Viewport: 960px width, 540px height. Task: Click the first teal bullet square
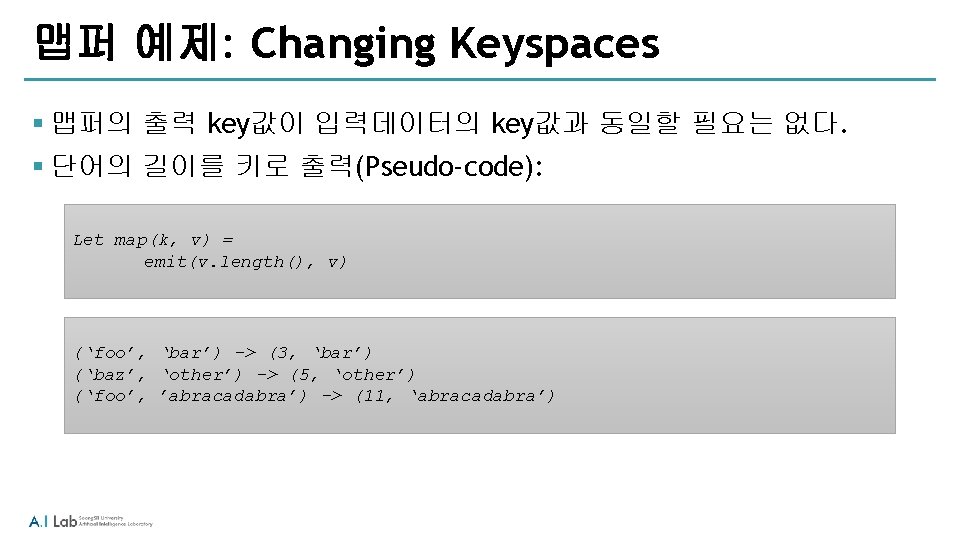click(x=38, y=124)
